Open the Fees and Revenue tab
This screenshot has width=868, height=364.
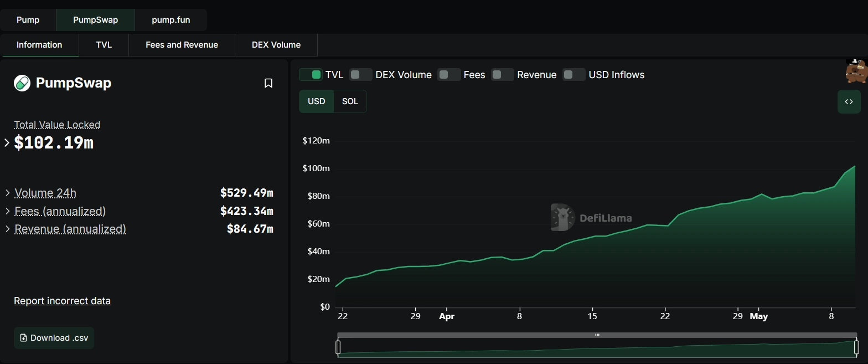[182, 45]
